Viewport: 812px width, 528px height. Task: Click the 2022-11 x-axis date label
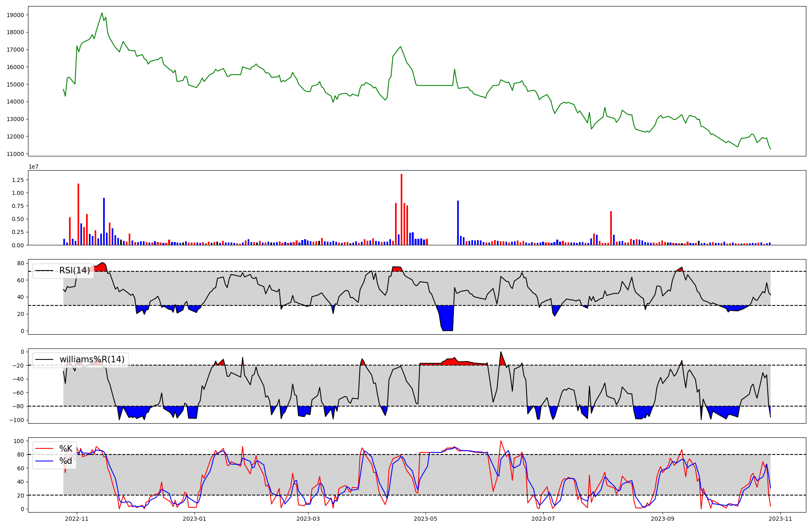click(x=77, y=519)
